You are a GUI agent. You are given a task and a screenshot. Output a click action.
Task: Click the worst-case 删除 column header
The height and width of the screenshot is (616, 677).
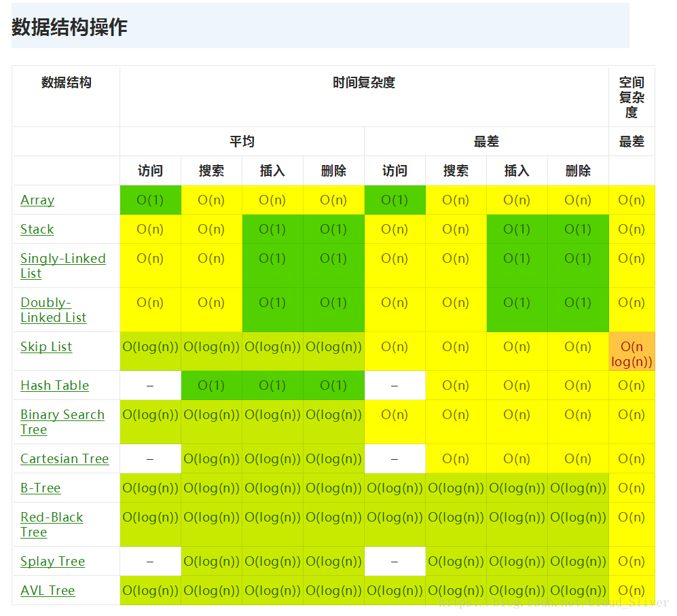click(x=578, y=170)
